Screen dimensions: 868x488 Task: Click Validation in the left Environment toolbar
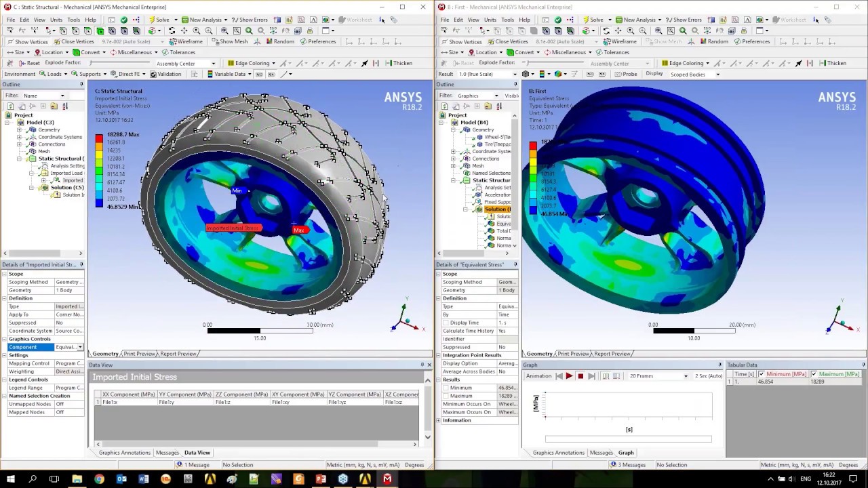(x=165, y=74)
